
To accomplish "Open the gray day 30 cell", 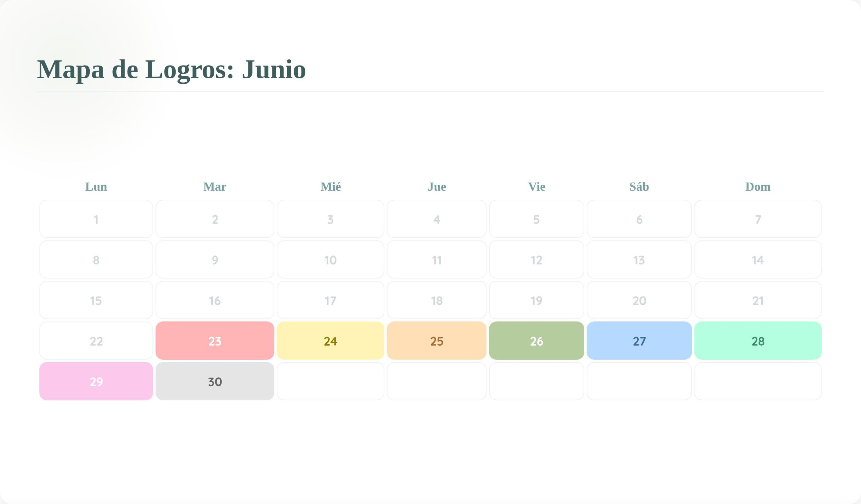I will pos(215,381).
